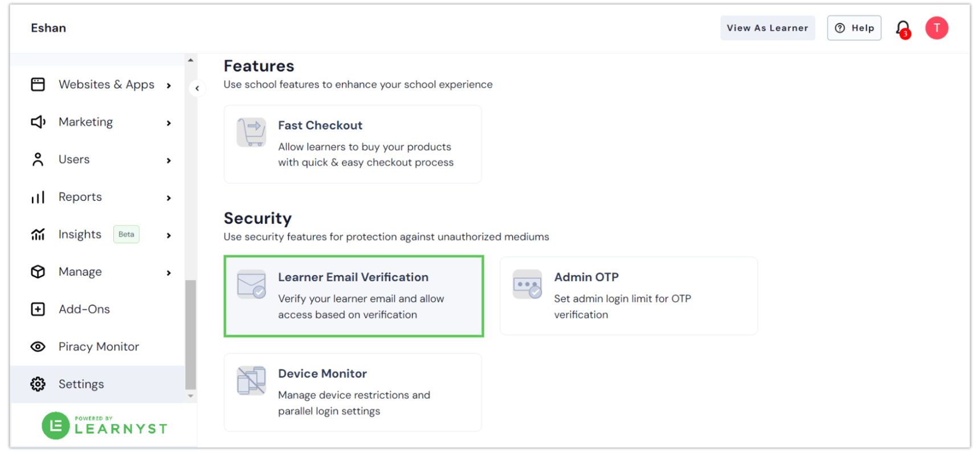This screenshot has height=452, width=980.
Task: Select Settings in the sidebar
Action: pyautogui.click(x=81, y=384)
